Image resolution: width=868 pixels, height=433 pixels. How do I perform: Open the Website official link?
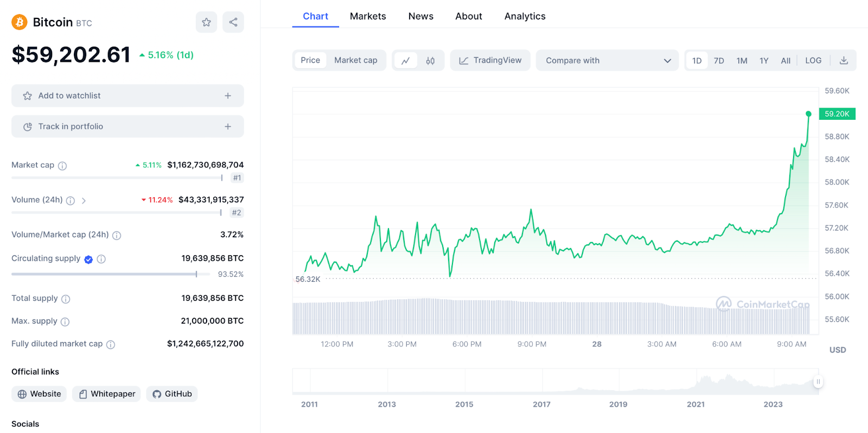pyautogui.click(x=39, y=394)
